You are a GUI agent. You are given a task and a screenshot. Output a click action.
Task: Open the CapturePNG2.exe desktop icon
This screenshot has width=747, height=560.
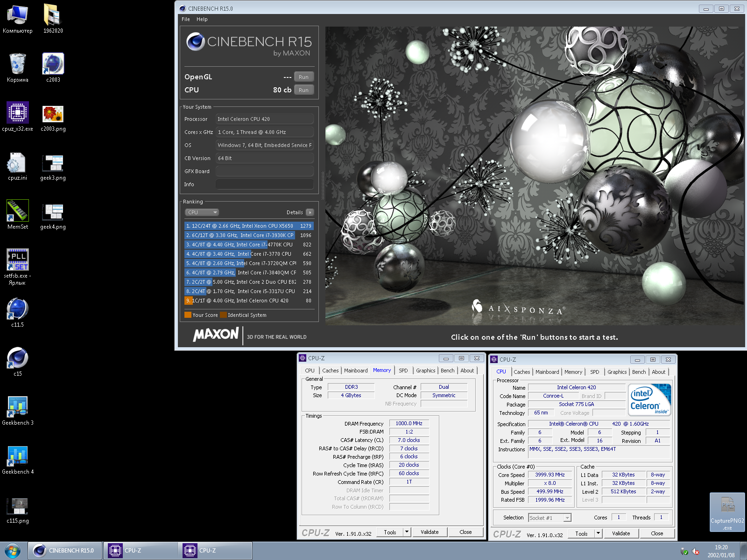click(x=727, y=512)
